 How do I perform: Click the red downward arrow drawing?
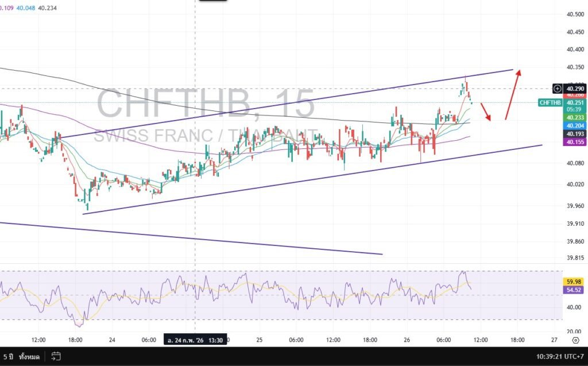[x=485, y=111]
